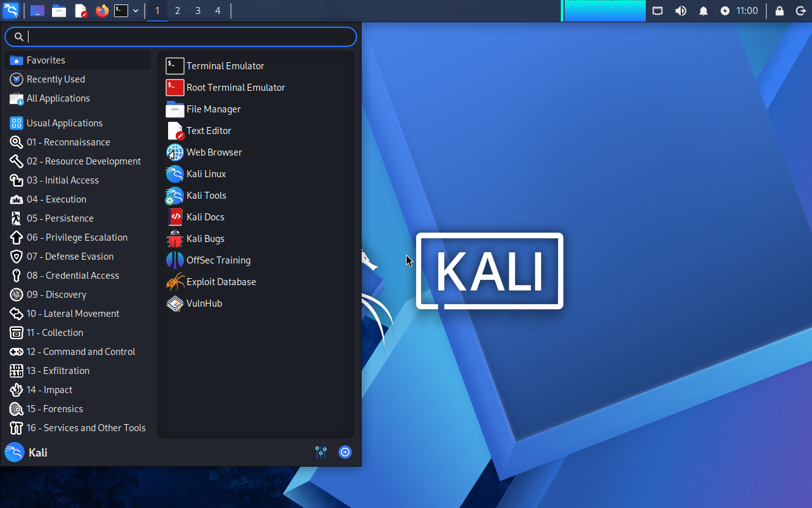Mute sound via the volume tray icon
812x508 pixels.
point(681,11)
